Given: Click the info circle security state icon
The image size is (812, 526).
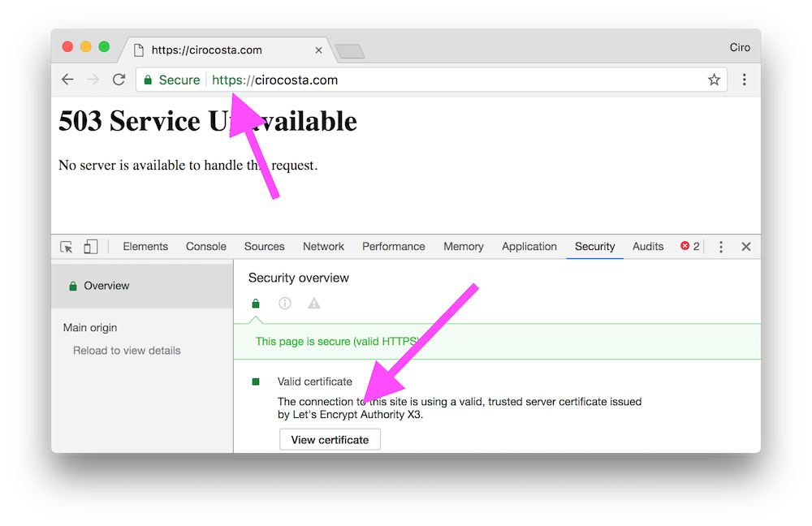Looking at the screenshot, I should click(x=285, y=304).
